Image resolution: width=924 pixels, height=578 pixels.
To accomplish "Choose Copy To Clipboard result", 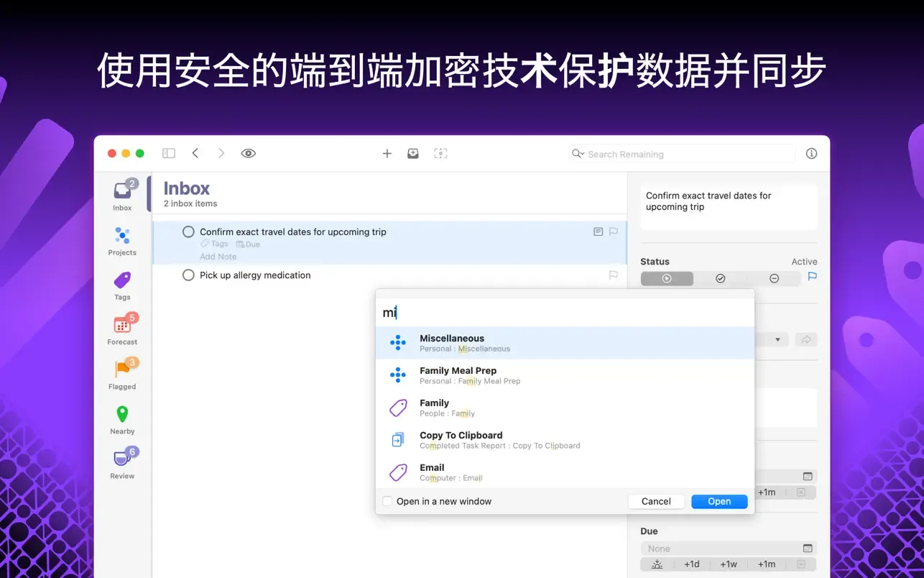I will 565,440.
